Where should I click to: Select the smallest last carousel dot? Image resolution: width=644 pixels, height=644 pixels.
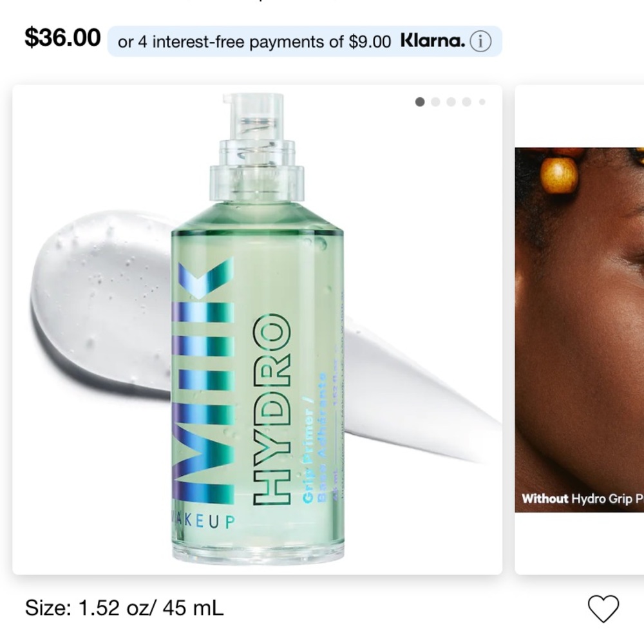click(x=482, y=102)
